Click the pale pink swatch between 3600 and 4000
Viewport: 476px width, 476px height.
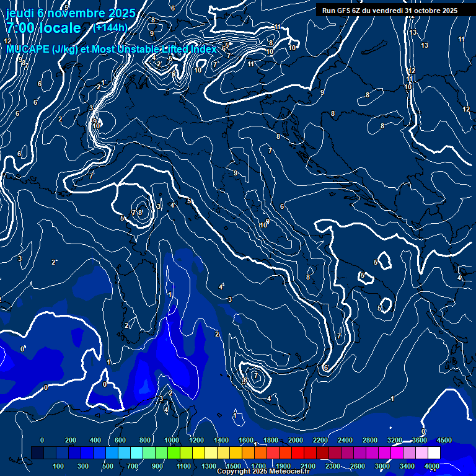coord(421,452)
